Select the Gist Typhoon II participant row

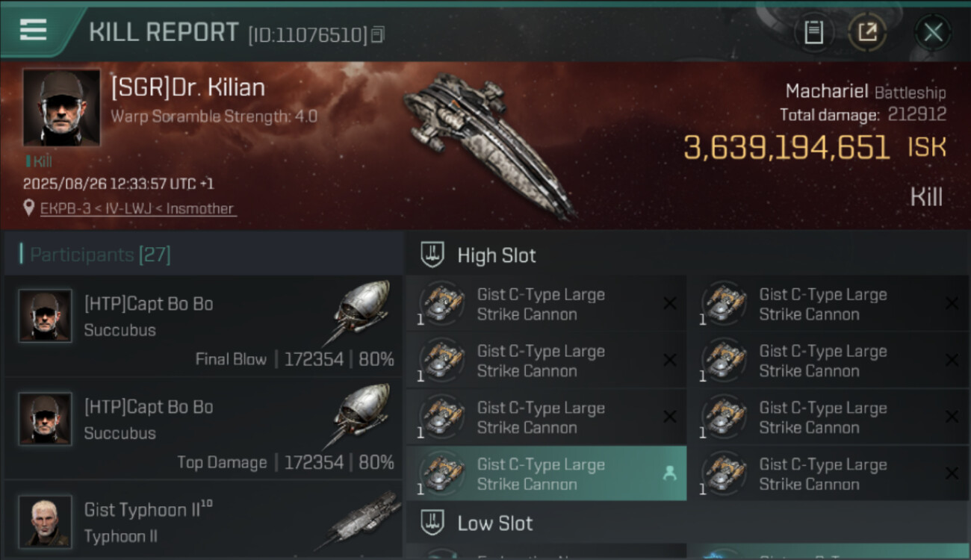point(203,522)
